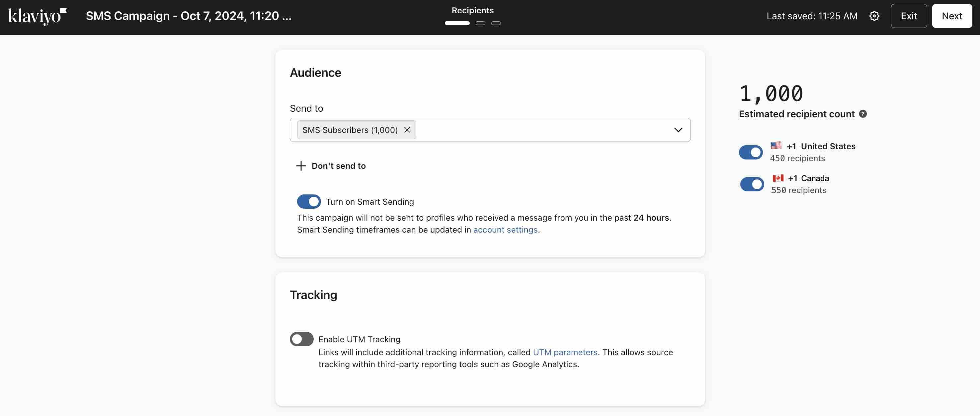The height and width of the screenshot is (416, 980).
Task: Toggle off Smart Sending switch
Action: click(308, 202)
